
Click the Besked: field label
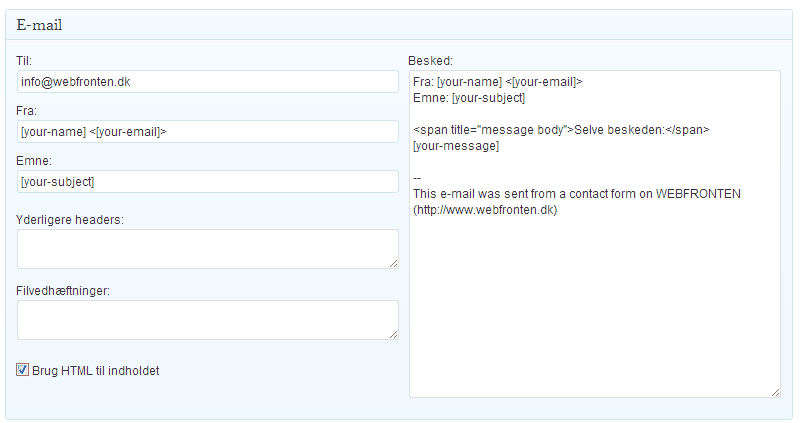pyautogui.click(x=431, y=61)
